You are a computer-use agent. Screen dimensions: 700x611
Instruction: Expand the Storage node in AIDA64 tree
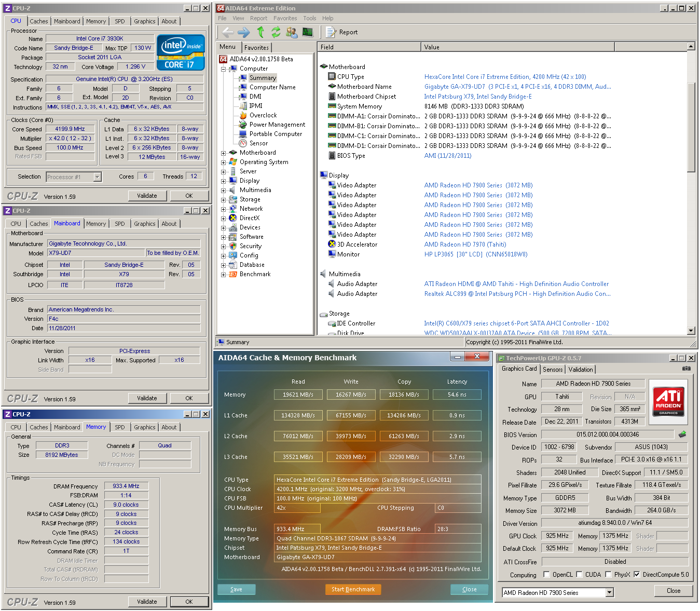click(223, 199)
